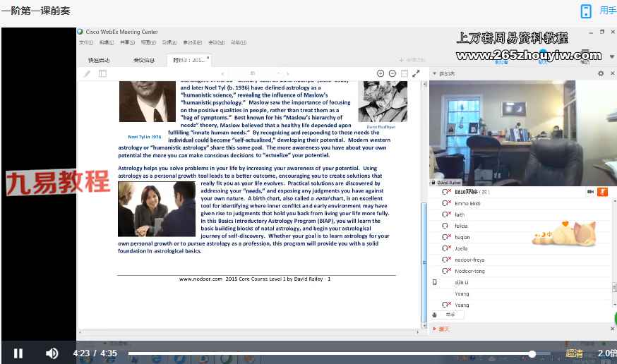The height and width of the screenshot is (364, 617).
Task: Select participant huqian
Action: coord(462,237)
